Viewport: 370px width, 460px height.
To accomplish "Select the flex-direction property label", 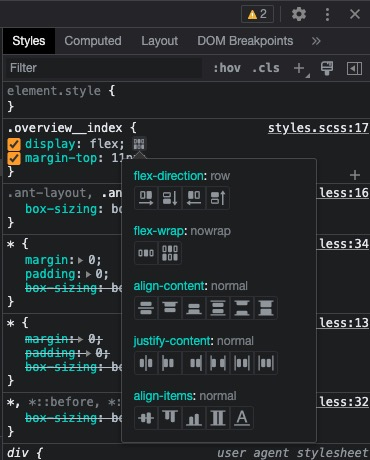I will [x=168, y=176].
